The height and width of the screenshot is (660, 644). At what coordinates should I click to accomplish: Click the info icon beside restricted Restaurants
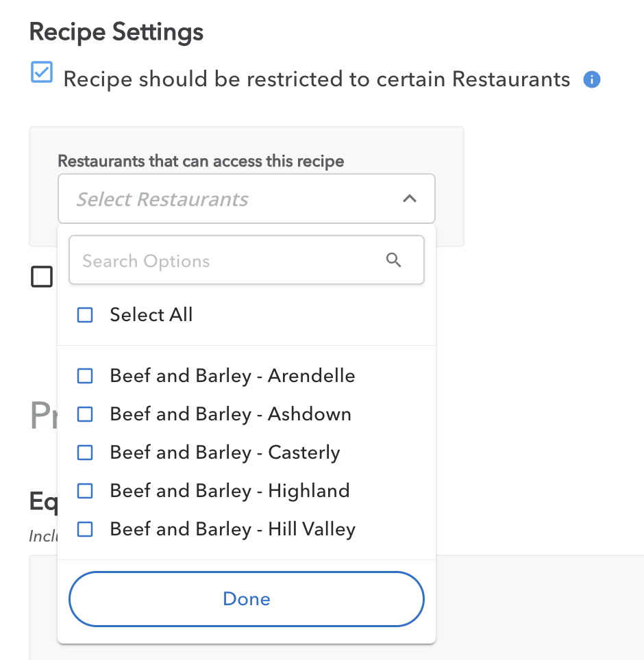pyautogui.click(x=591, y=80)
